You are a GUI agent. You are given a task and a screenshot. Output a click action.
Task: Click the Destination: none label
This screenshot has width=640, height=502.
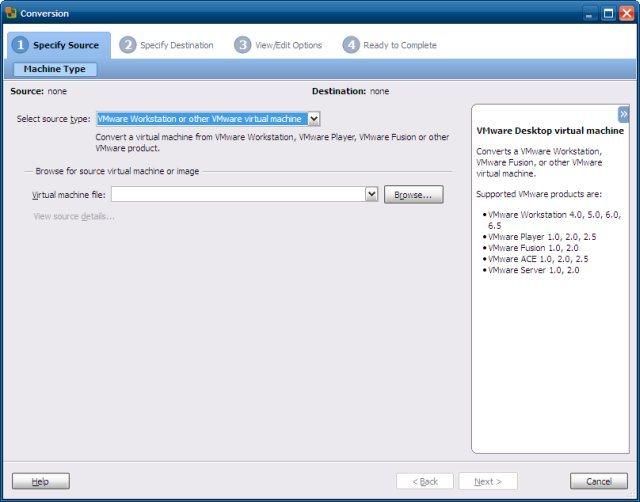pos(350,91)
